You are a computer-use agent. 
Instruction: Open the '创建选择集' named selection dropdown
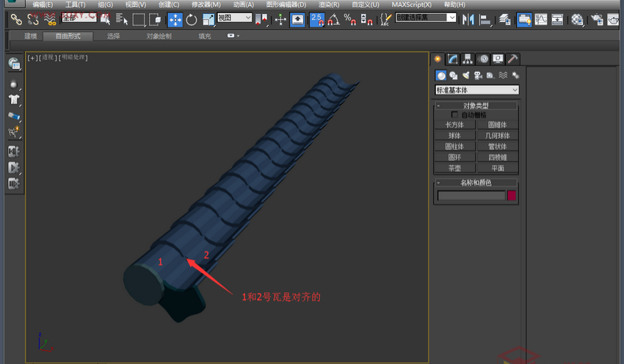click(425, 18)
